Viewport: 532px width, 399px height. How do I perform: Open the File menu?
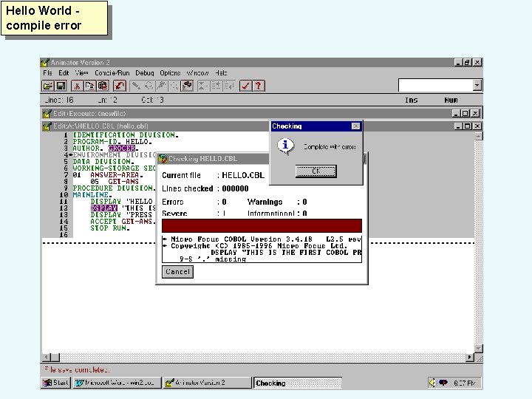[x=47, y=73]
